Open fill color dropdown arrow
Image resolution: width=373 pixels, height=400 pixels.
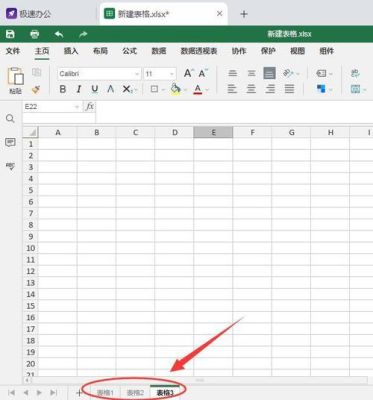(x=185, y=90)
